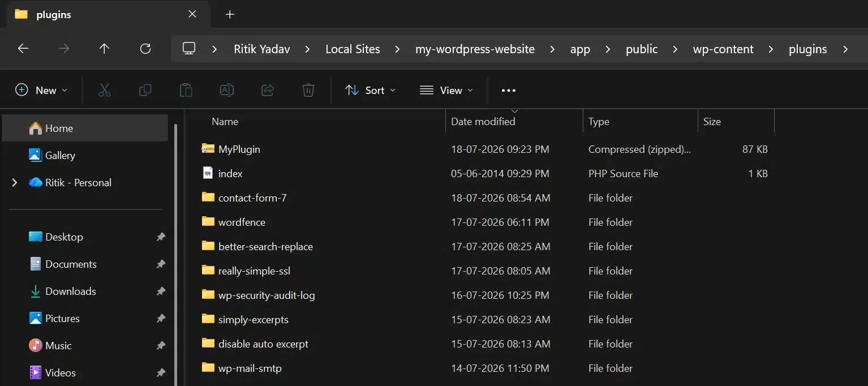
Task: Select the "PHP Source File" type cell
Action: coord(623,173)
